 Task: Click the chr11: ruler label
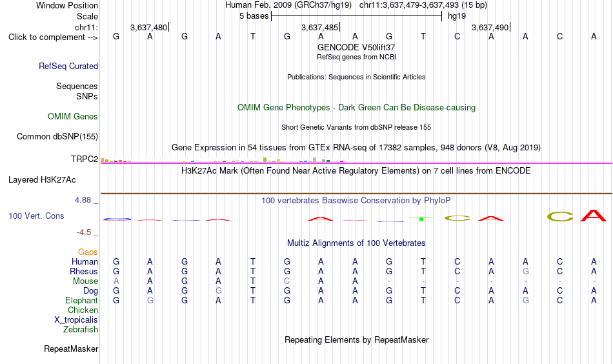coord(86,27)
